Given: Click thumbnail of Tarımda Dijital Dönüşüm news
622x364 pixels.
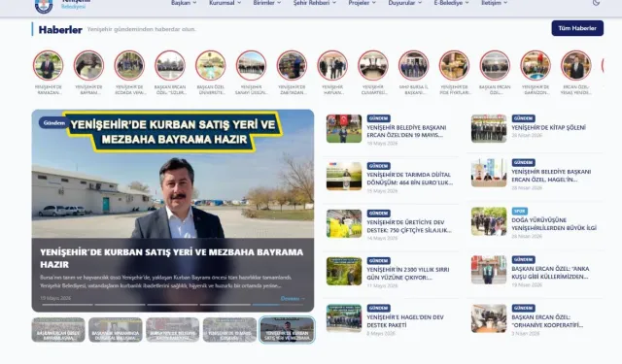Looking at the screenshot, I should [344, 177].
